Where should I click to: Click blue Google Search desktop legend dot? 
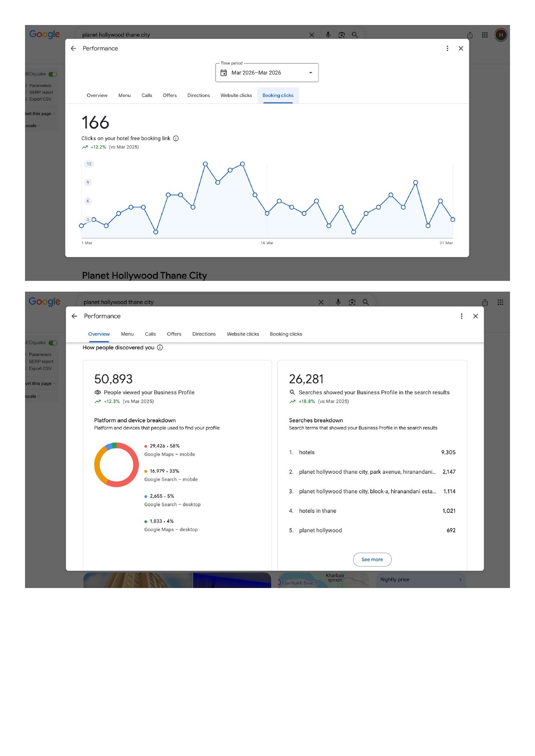coord(146,496)
